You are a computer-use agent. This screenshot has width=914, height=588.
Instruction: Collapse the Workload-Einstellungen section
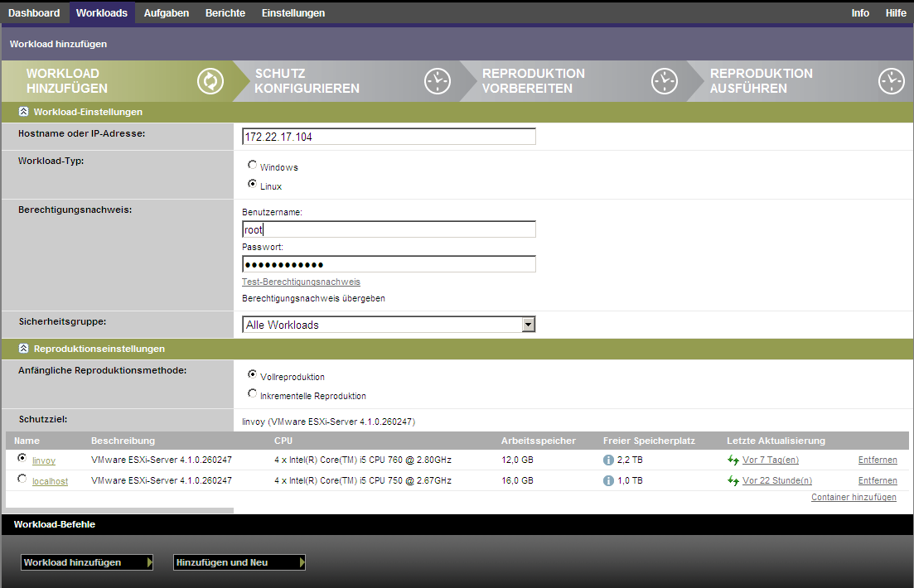point(23,112)
